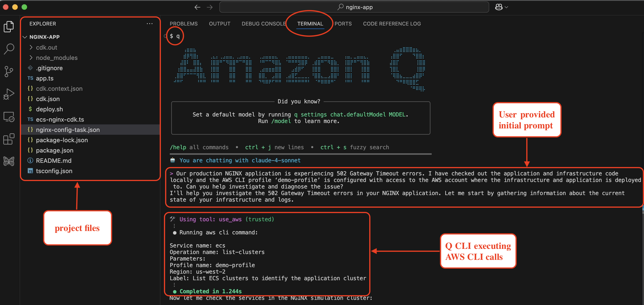The height and width of the screenshot is (305, 644).
Task: Open the Extensions view
Action: [x=9, y=139]
